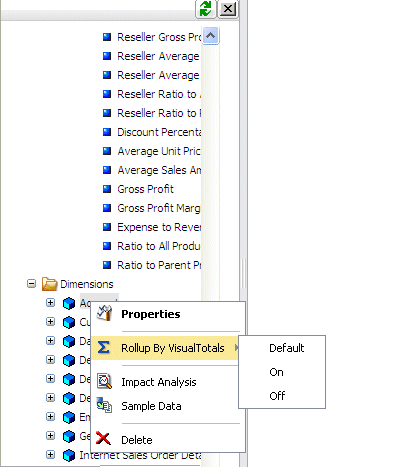Viewport: 408px width, 467px height.
Task: Expand the first dimension under Dimensions
Action: point(50,303)
